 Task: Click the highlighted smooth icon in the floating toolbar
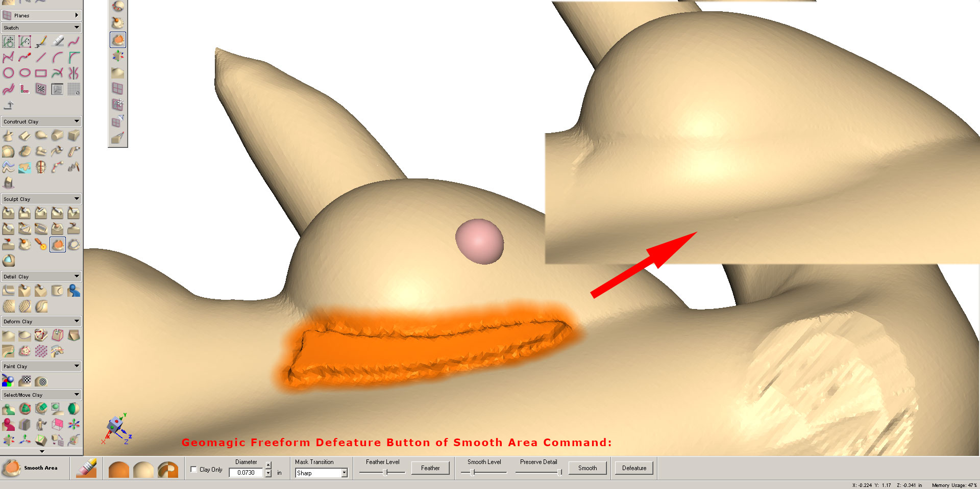pyautogui.click(x=118, y=39)
